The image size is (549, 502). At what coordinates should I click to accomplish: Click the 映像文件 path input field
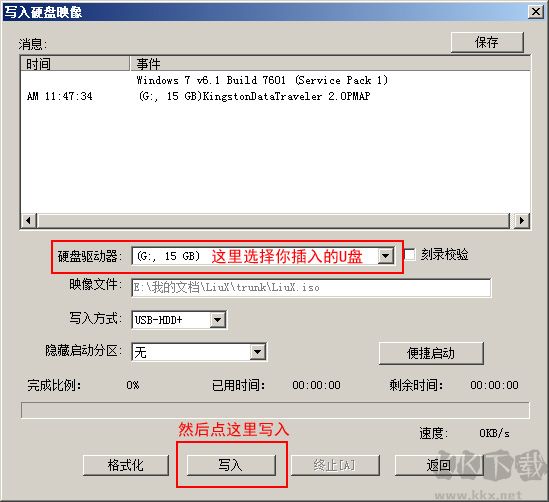(x=311, y=288)
